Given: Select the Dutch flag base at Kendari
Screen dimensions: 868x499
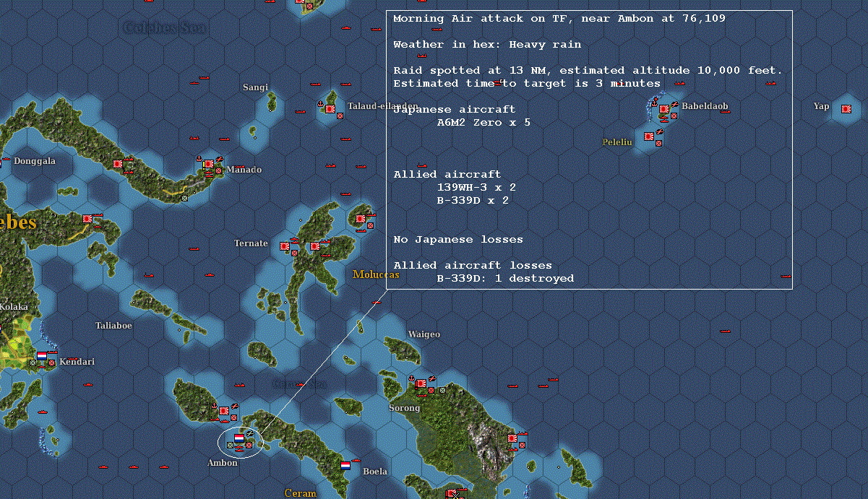Looking at the screenshot, I should pyautogui.click(x=42, y=356).
